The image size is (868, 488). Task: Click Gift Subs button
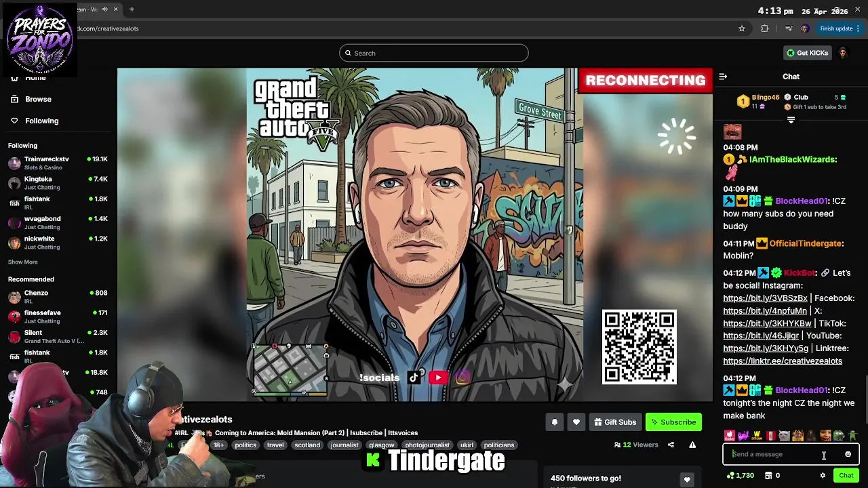615,422
